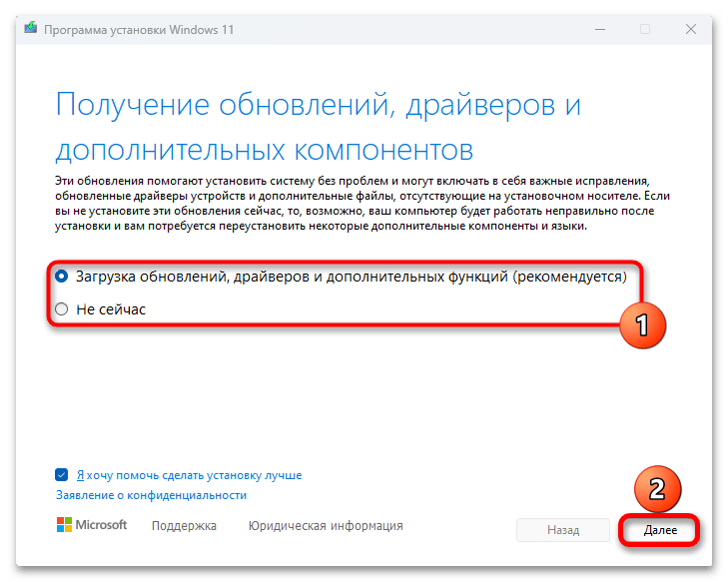728x582 pixels.
Task: Close the Windows 11 setup window
Action: click(690, 29)
